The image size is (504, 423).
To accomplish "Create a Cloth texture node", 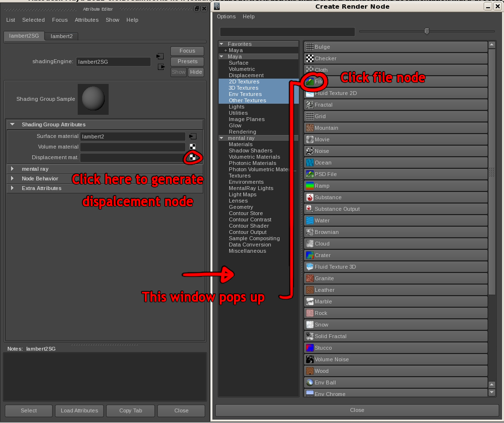I will [396, 70].
